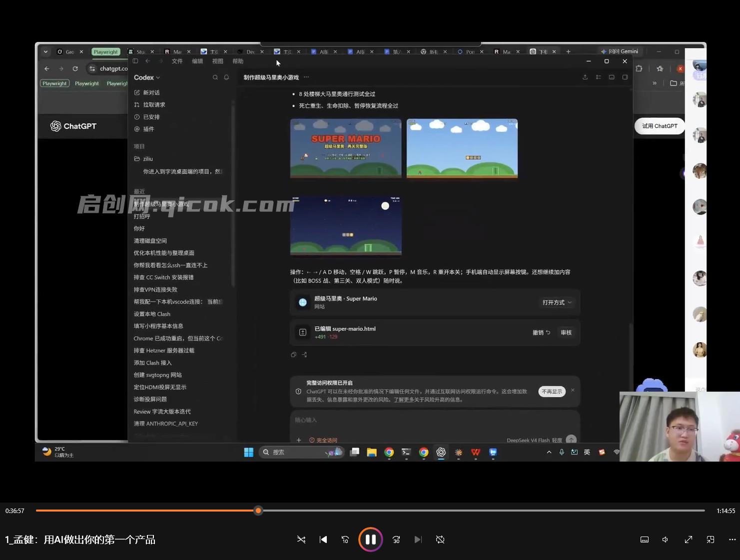
Task: Open the daytime level screenshot thumbnail
Action: point(462,148)
